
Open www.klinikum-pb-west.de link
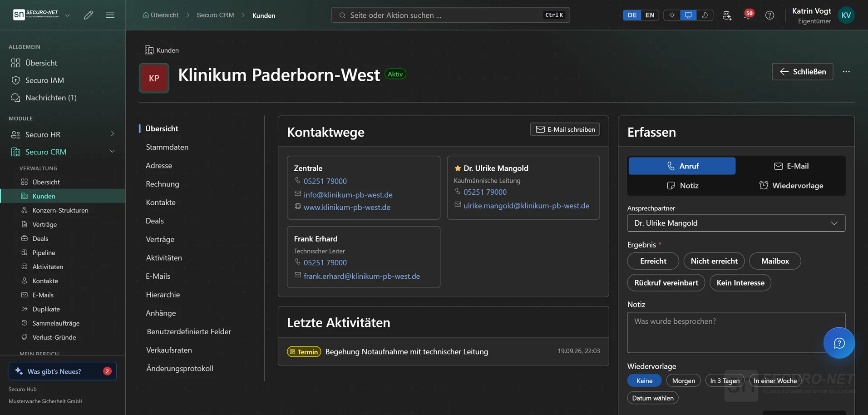(347, 207)
